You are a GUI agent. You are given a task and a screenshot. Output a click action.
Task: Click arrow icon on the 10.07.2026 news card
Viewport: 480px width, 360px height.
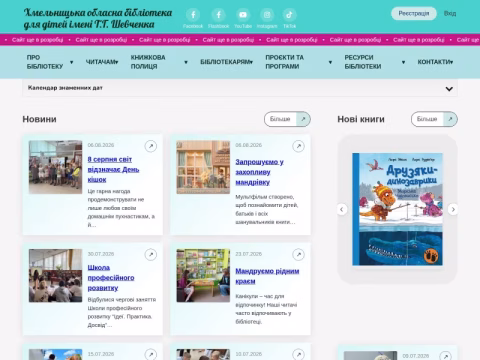pyautogui.click(x=298, y=354)
